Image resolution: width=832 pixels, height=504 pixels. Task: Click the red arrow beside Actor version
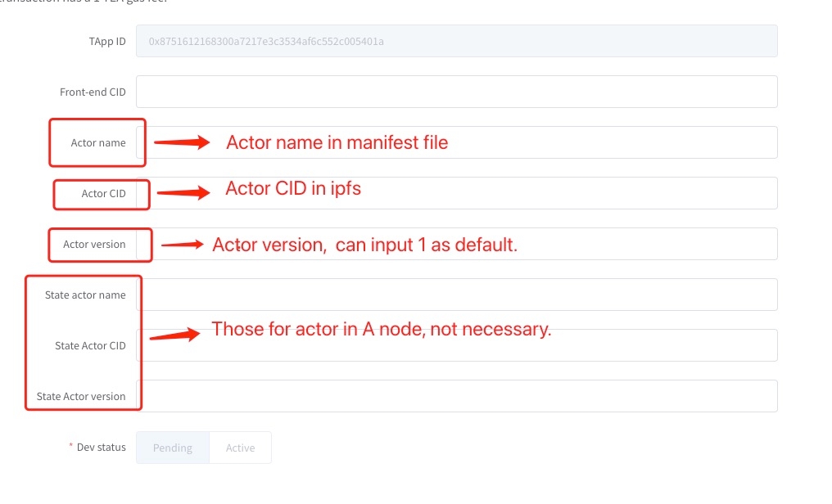182,244
